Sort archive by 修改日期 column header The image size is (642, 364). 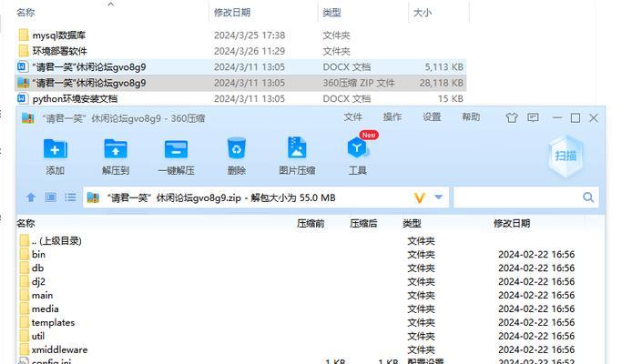click(512, 223)
